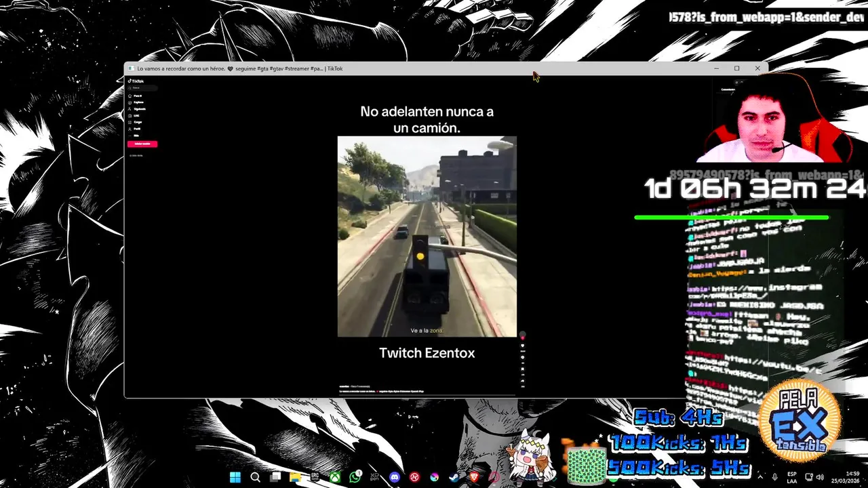Click the pink Iniciar sesión button
Screen dimensions: 868x488
142,144
